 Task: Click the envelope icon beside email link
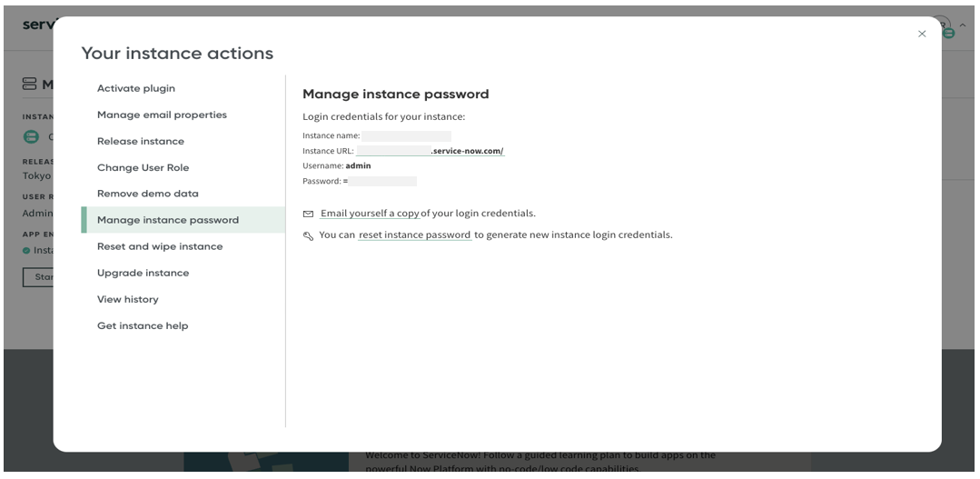click(308, 214)
